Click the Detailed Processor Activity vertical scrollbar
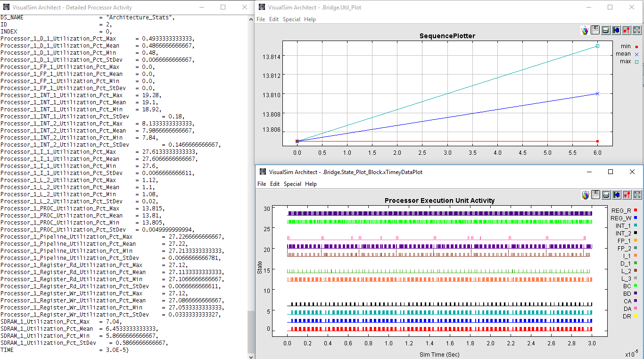644x359 pixels. tap(250, 332)
